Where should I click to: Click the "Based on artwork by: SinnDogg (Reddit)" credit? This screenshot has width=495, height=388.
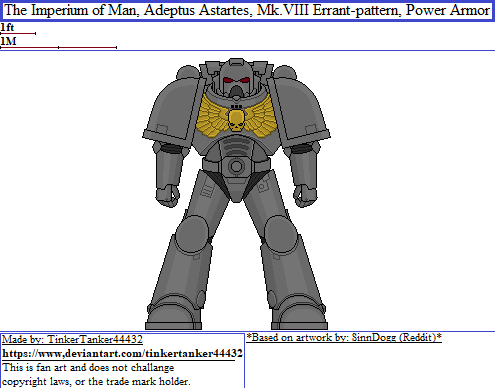coord(344,338)
